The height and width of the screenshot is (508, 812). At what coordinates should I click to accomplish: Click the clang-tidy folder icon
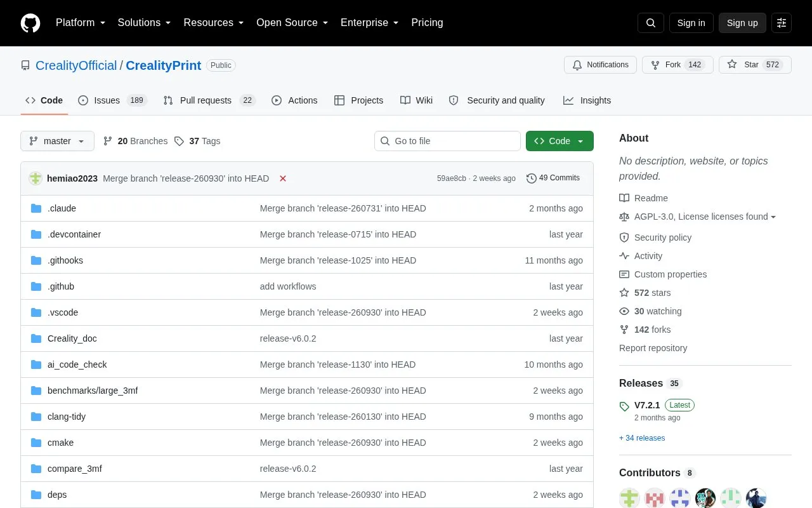tap(36, 417)
